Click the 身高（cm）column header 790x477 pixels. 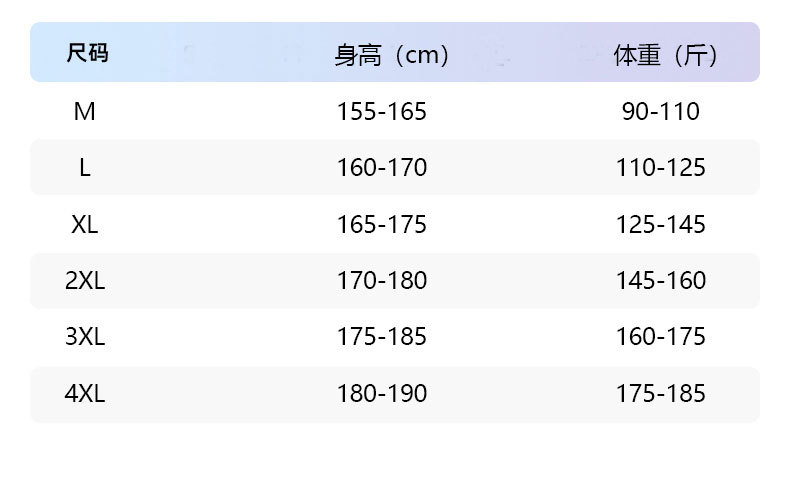click(x=392, y=55)
